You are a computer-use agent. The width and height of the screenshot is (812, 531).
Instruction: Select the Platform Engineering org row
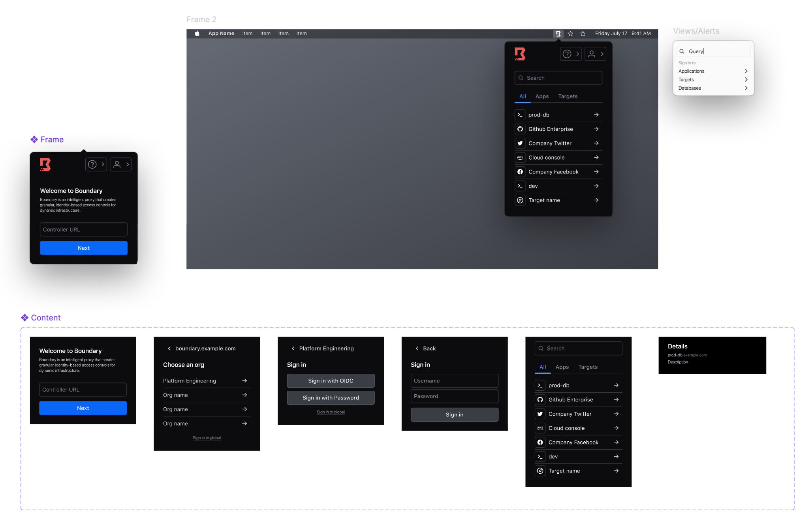click(207, 381)
